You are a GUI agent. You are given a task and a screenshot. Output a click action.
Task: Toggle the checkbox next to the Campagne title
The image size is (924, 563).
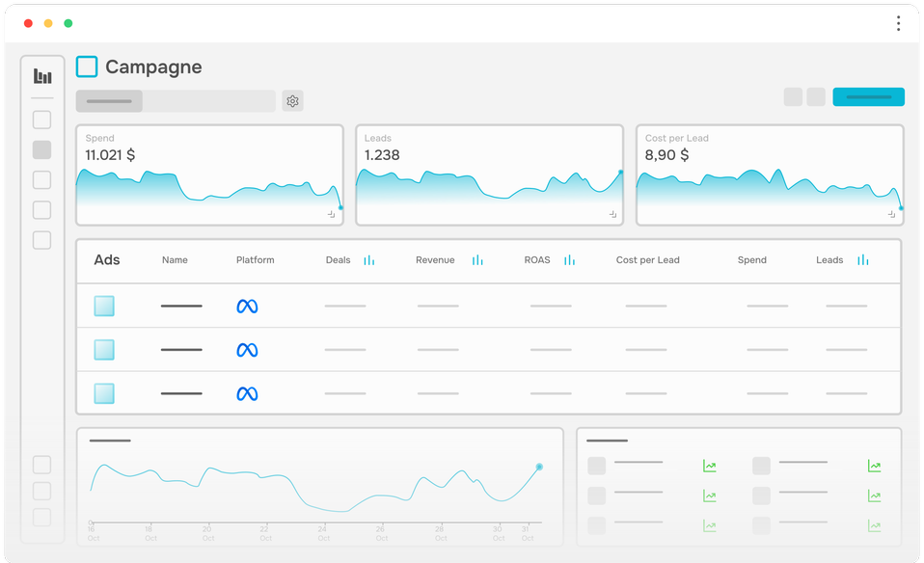86,66
